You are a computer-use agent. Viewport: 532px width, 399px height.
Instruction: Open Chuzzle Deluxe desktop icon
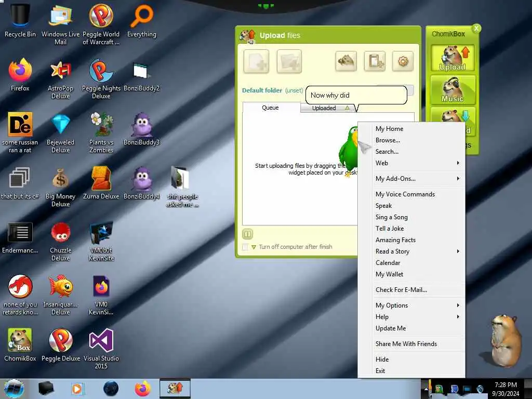pos(60,241)
